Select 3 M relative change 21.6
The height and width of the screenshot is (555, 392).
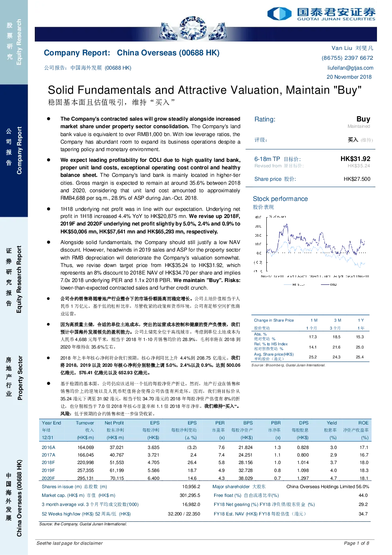pyautogui.click(x=336, y=347)
